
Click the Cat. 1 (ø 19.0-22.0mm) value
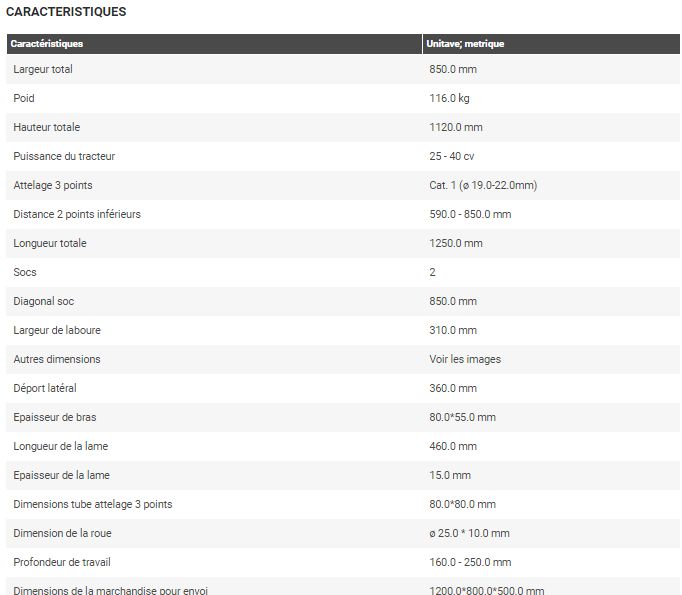click(483, 185)
